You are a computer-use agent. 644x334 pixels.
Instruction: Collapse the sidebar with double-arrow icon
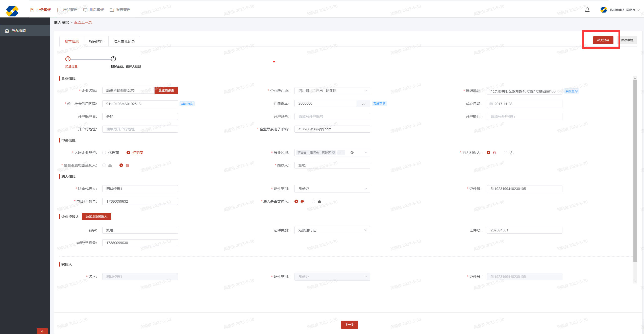tap(42, 331)
